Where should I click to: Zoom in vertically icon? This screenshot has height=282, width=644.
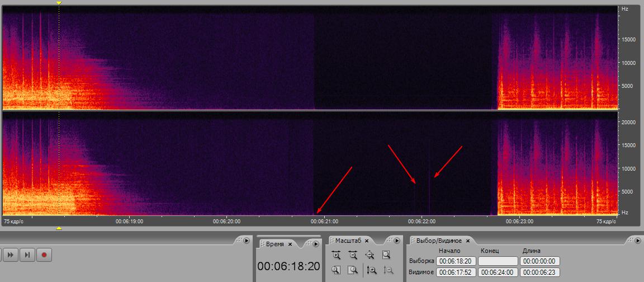[x=372, y=270]
